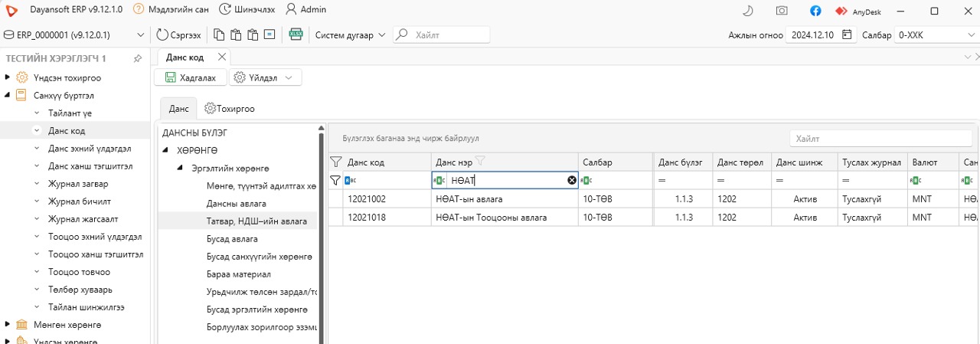980x344 pixels.
Task: Switch to the Тохиргоо tab
Action: [230, 109]
